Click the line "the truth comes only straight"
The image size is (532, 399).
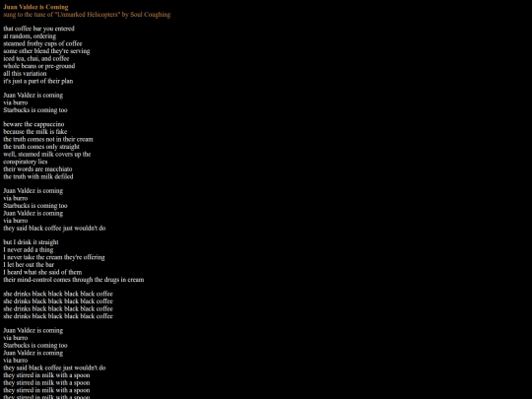[41, 147]
